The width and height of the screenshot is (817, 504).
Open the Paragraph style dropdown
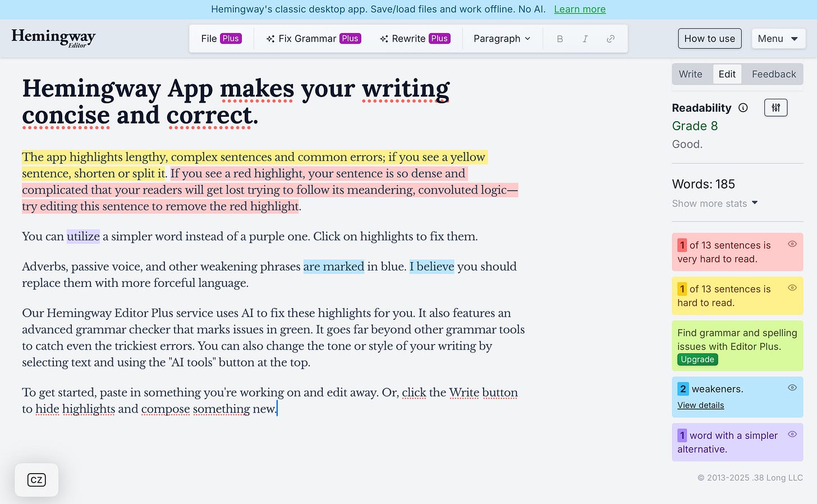click(x=502, y=39)
